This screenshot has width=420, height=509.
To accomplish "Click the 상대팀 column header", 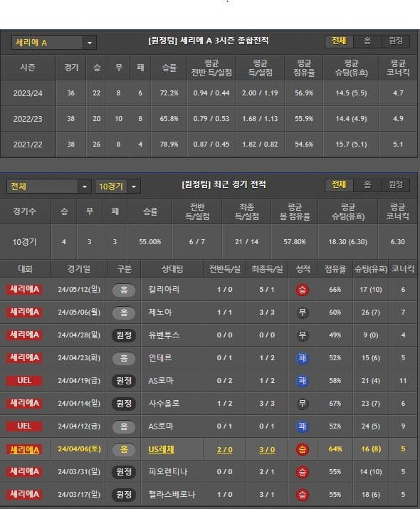I will tap(172, 269).
